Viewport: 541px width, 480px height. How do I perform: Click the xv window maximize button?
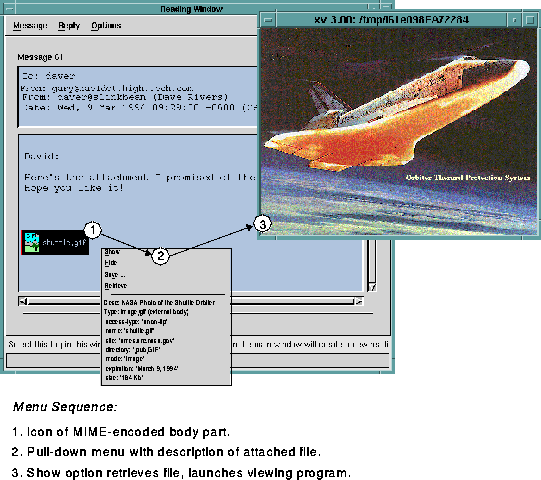point(530,20)
